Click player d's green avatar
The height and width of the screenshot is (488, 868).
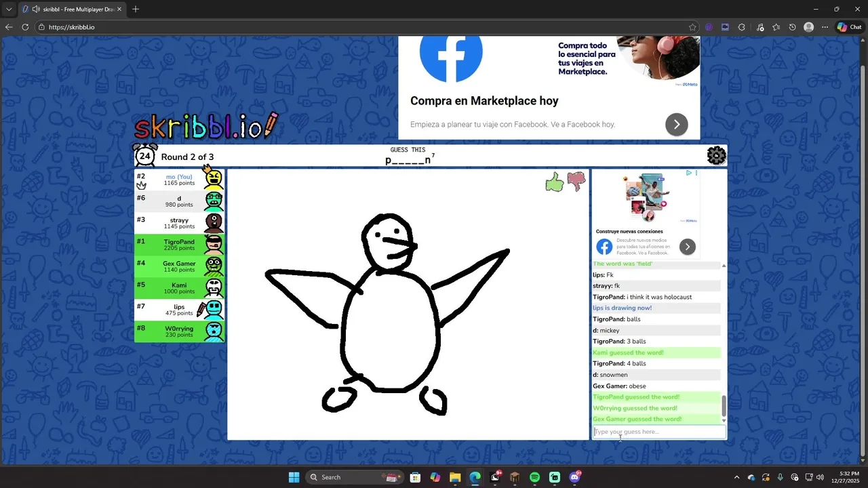pyautogui.click(x=214, y=201)
